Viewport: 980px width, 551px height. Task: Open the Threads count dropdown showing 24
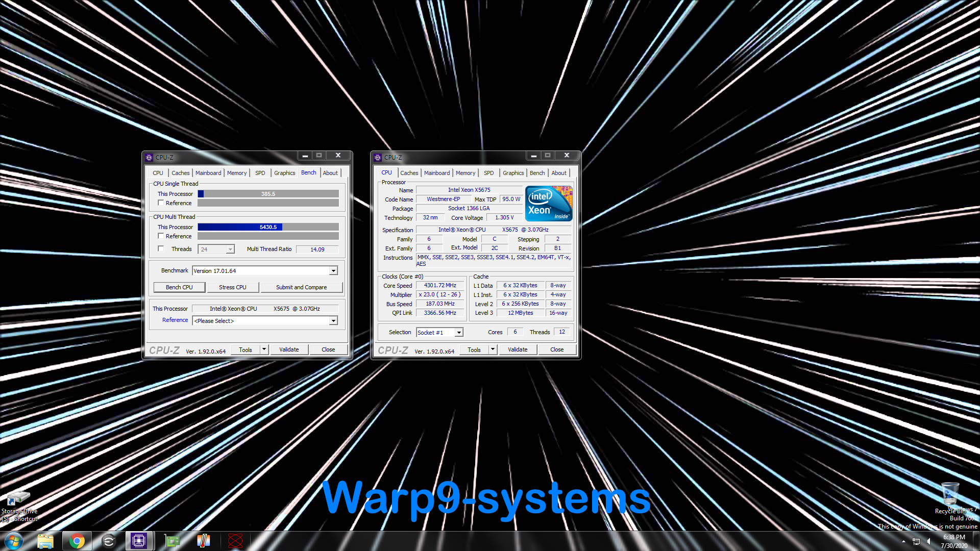(x=230, y=249)
